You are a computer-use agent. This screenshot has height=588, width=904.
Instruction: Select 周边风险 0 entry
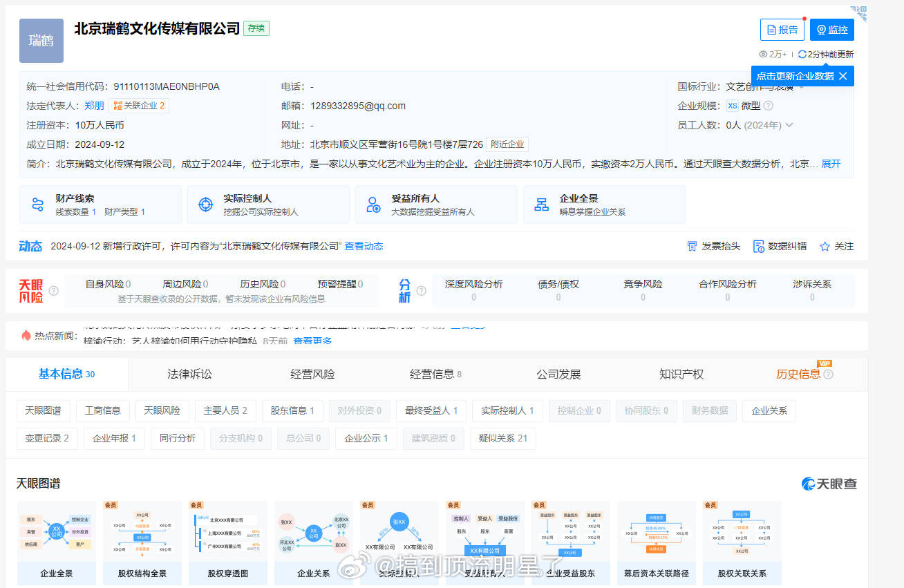185,284
